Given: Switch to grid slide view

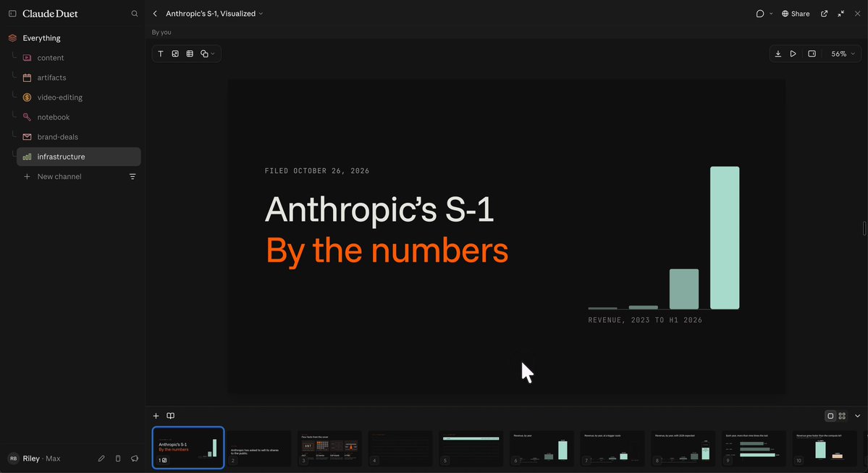Looking at the screenshot, I should click(x=842, y=416).
